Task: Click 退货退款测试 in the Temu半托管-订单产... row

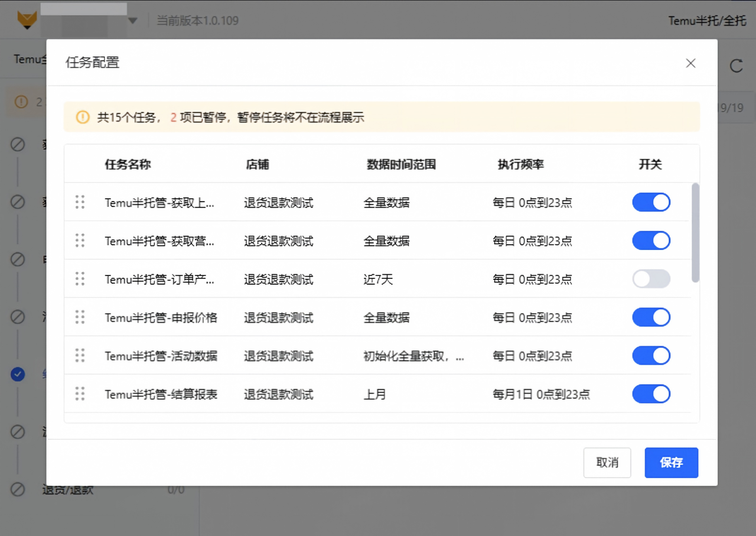Action: click(279, 279)
